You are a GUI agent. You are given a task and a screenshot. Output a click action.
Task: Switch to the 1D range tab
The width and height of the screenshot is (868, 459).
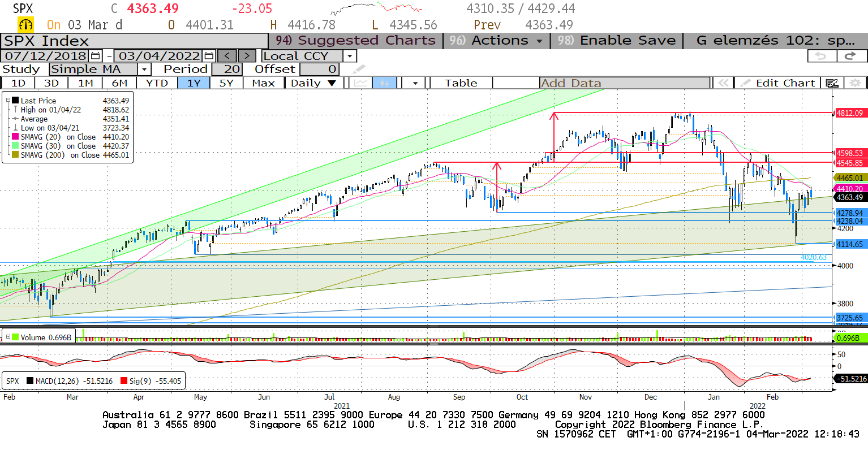[x=18, y=83]
